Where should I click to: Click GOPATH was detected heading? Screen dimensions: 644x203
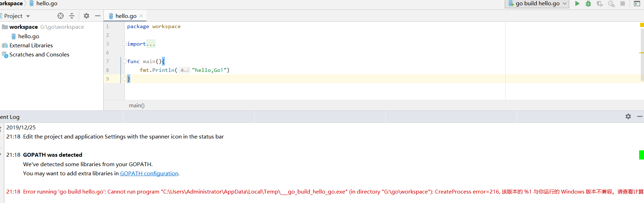(53, 155)
